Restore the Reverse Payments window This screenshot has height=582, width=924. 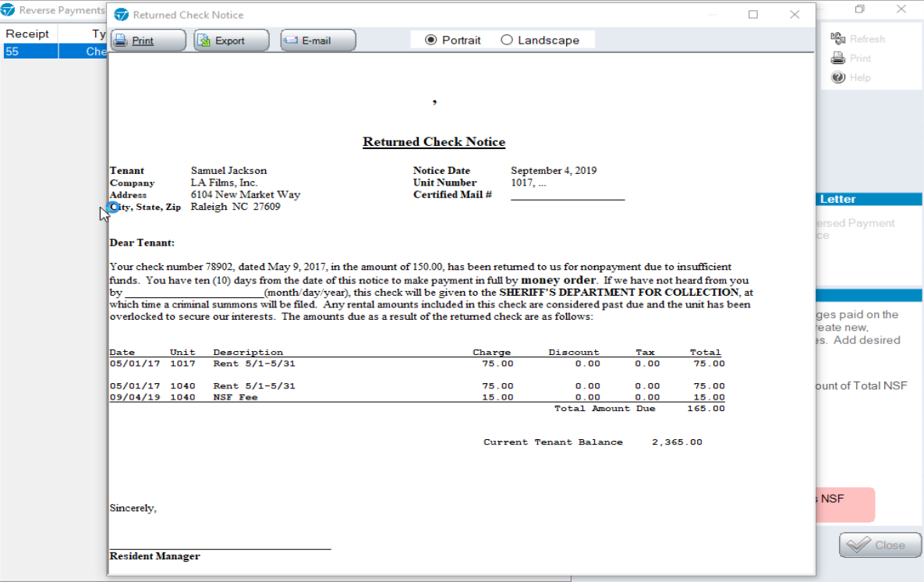click(860, 9)
